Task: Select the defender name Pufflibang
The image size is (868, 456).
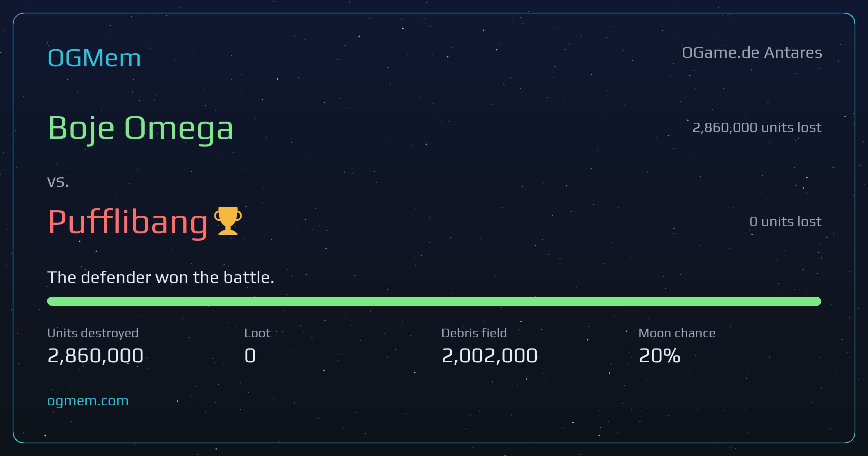Action: 128,222
